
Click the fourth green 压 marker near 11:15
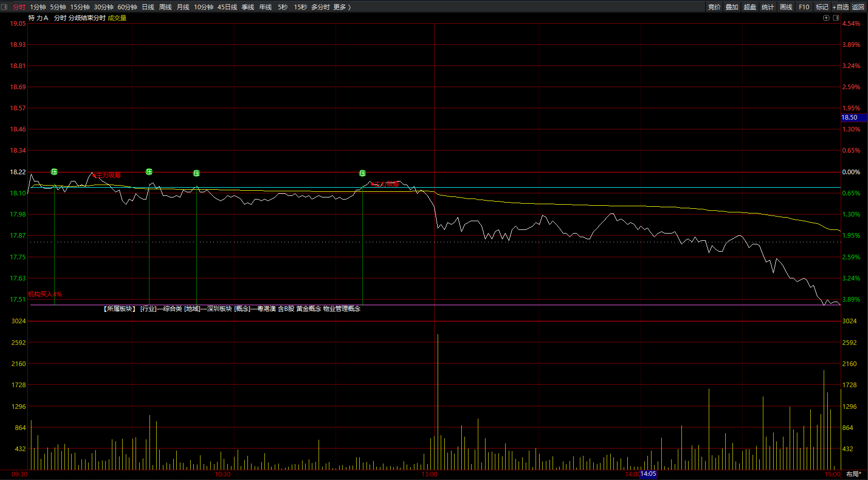(362, 173)
